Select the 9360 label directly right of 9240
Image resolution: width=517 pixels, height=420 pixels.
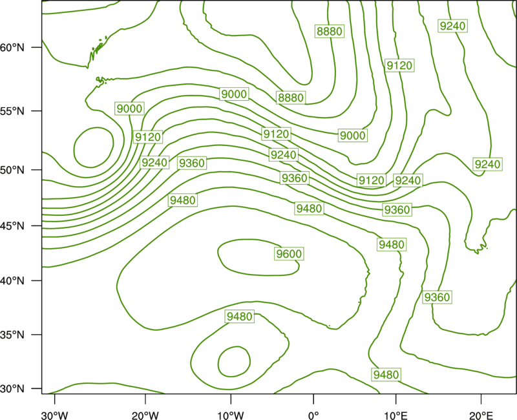pos(191,163)
